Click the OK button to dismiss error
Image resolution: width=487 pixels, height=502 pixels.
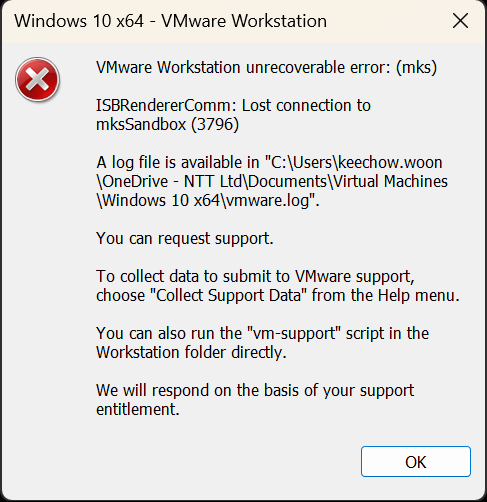(416, 462)
